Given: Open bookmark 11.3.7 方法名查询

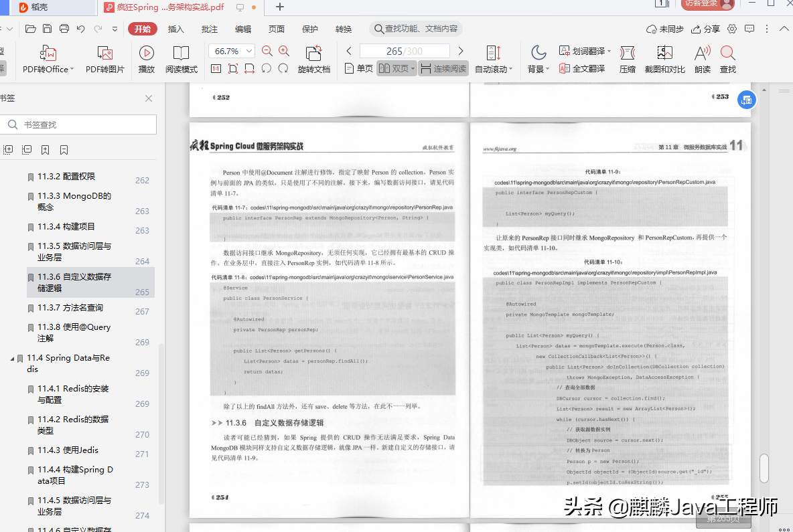Looking at the screenshot, I should pyautogui.click(x=70, y=307).
